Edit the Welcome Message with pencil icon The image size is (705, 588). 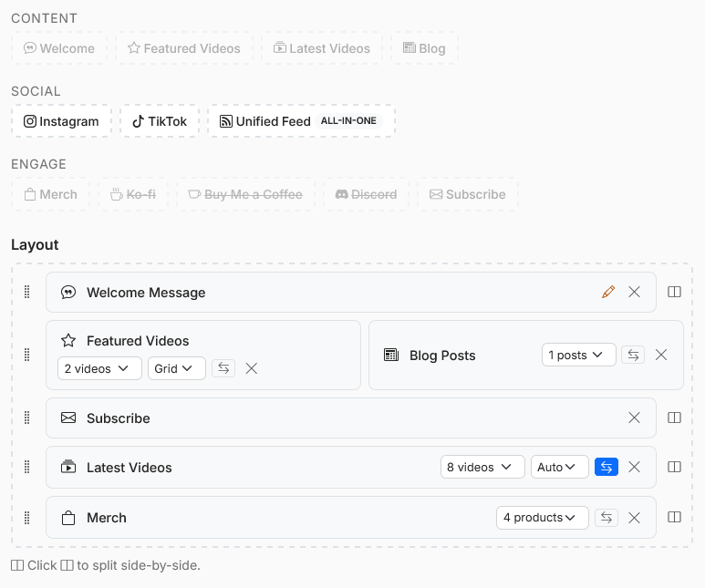point(608,292)
